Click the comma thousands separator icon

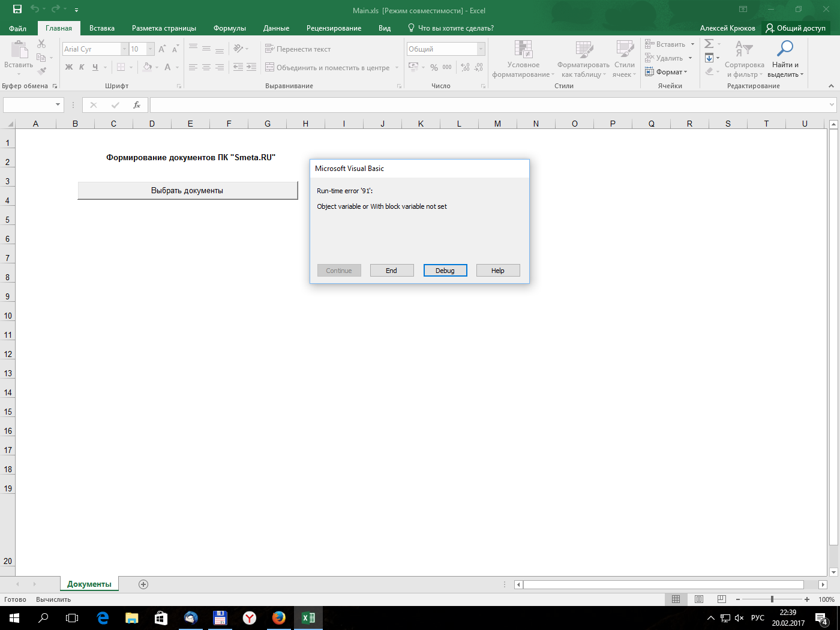[447, 67]
